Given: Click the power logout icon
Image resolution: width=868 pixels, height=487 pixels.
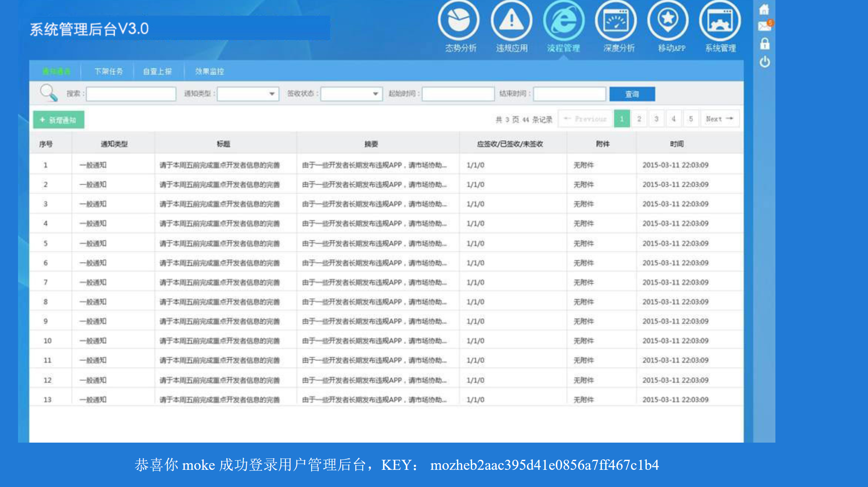Looking at the screenshot, I should pos(765,62).
